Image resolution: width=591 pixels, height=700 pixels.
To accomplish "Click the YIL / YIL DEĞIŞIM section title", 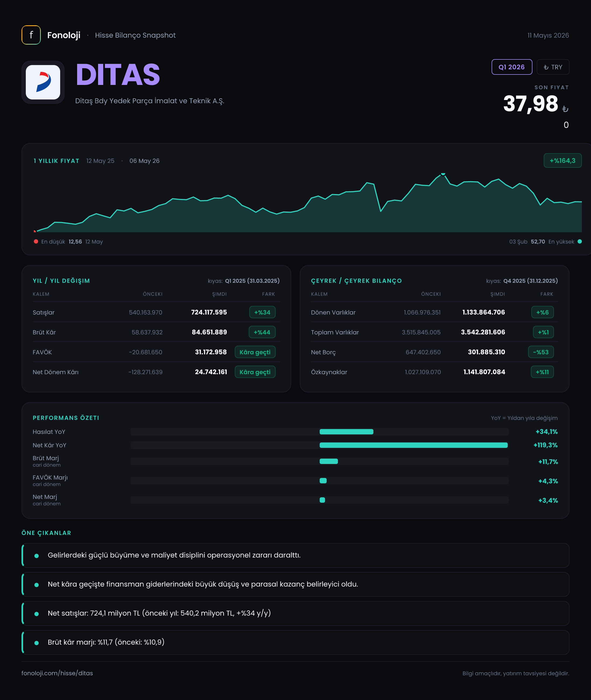I will pyautogui.click(x=61, y=281).
